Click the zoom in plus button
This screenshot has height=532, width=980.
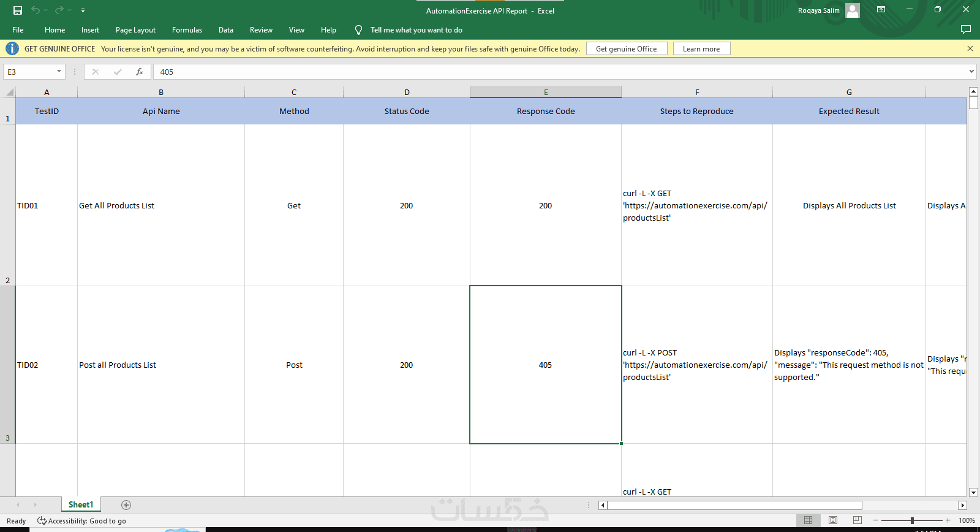[948, 520]
